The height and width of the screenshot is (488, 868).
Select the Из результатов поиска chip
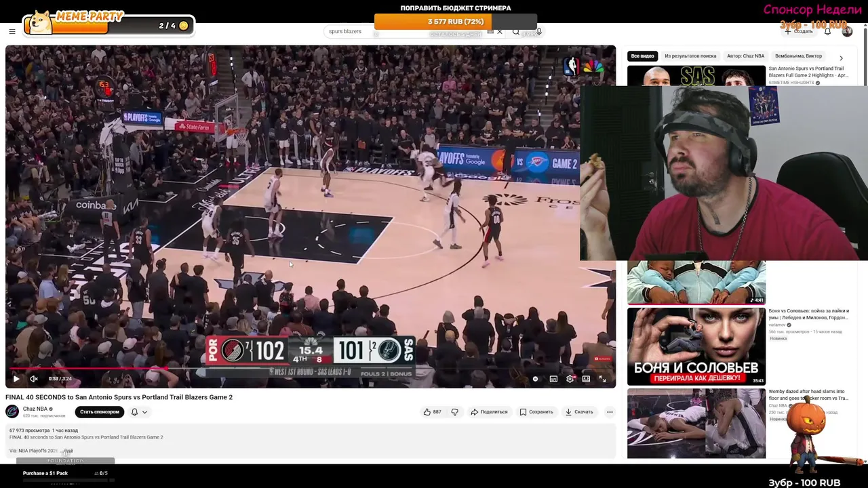pos(690,56)
